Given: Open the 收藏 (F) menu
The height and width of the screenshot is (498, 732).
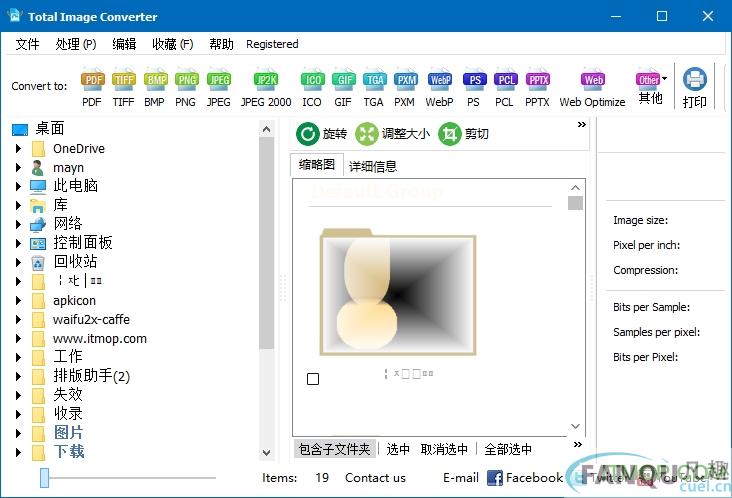Looking at the screenshot, I should click(173, 44).
